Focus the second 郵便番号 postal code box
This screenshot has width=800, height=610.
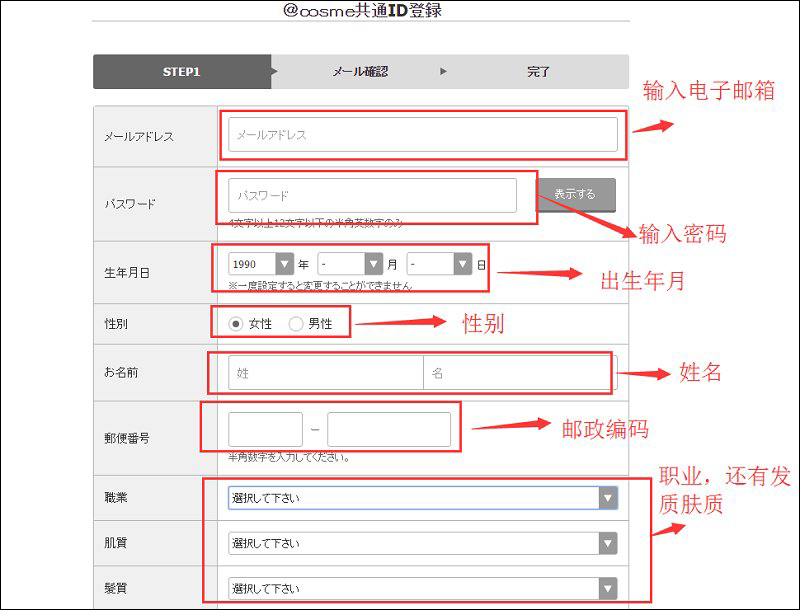tap(389, 429)
